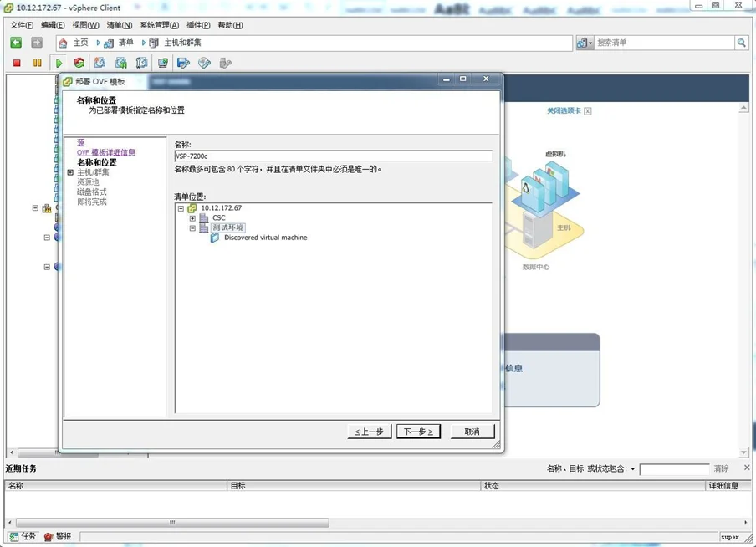Click the revert to snapshot icon

pyautogui.click(x=121, y=64)
